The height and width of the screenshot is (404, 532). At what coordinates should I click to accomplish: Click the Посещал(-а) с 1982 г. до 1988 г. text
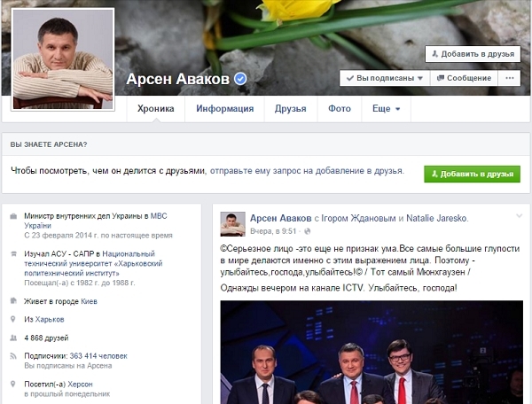(x=80, y=283)
